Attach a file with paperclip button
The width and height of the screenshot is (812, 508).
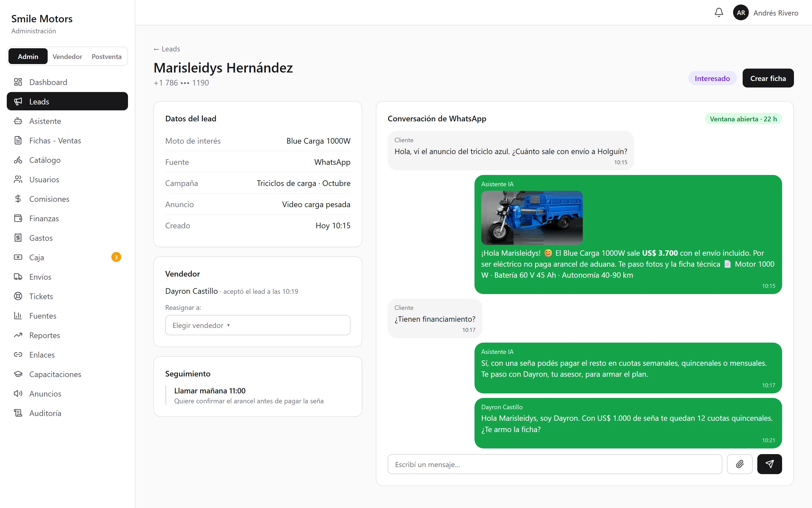740,464
